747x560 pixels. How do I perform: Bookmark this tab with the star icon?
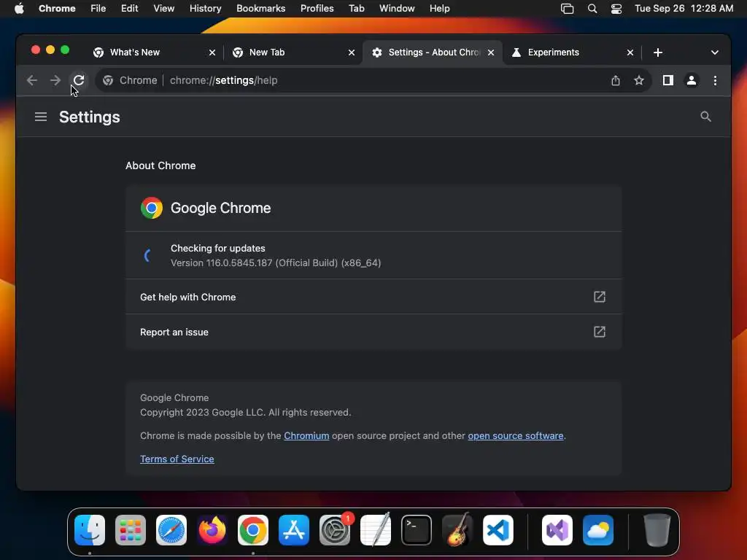(639, 80)
